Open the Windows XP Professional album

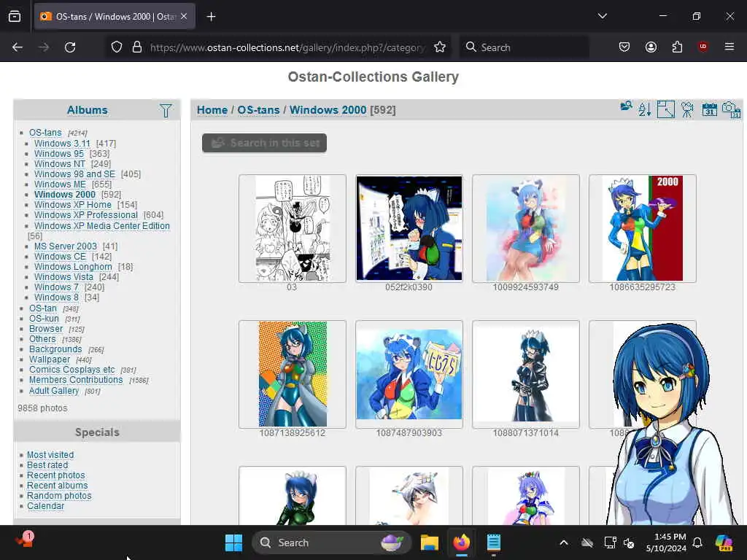pyautogui.click(x=86, y=215)
